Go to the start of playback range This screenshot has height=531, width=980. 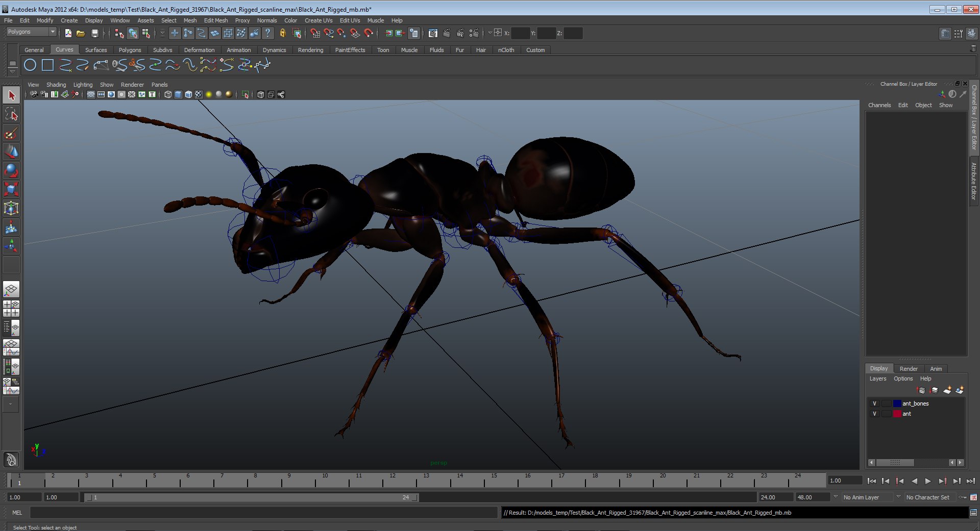[x=872, y=481]
